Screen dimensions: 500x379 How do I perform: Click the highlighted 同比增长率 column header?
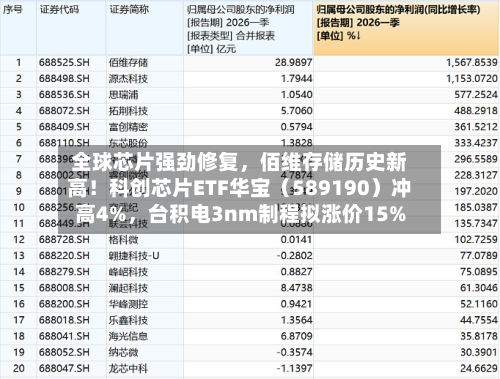(406, 28)
